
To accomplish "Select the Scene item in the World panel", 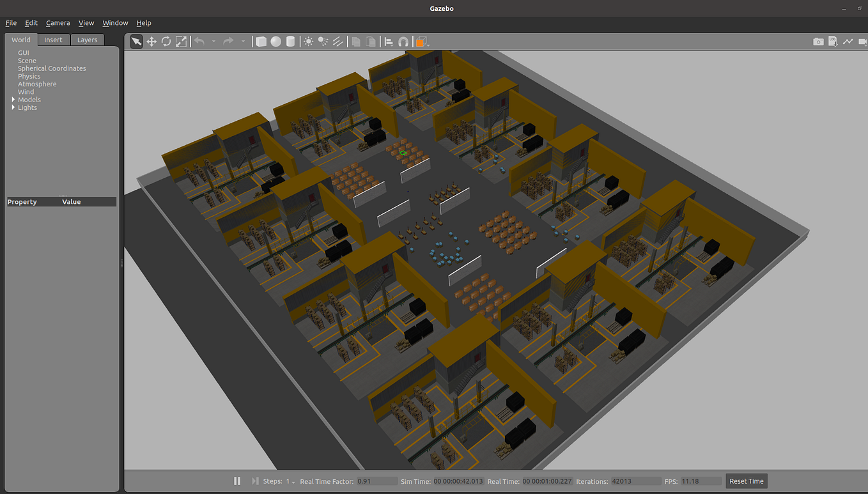I will coord(27,60).
